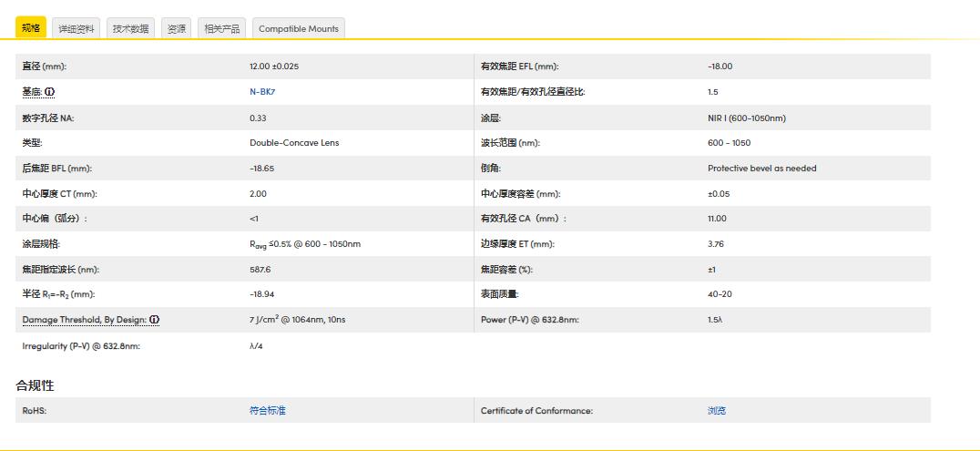
Task: Click the 7 J/cm² damage threshold value
Action: (x=296, y=320)
